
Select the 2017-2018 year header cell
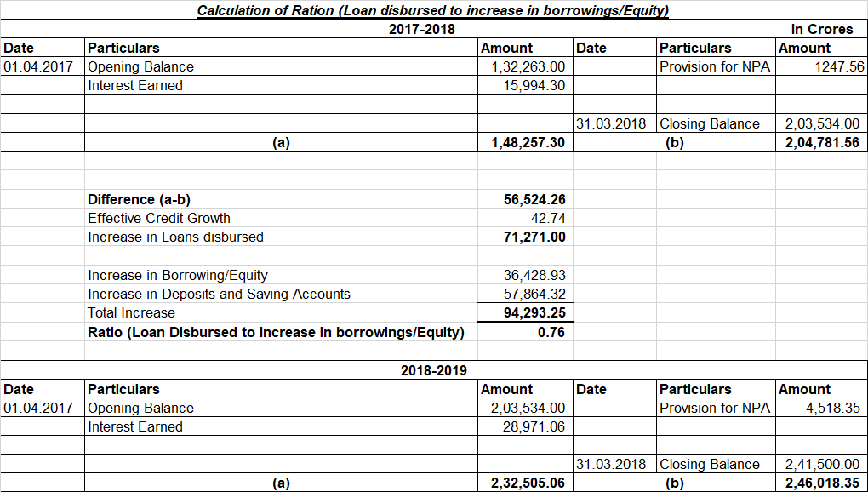[421, 30]
